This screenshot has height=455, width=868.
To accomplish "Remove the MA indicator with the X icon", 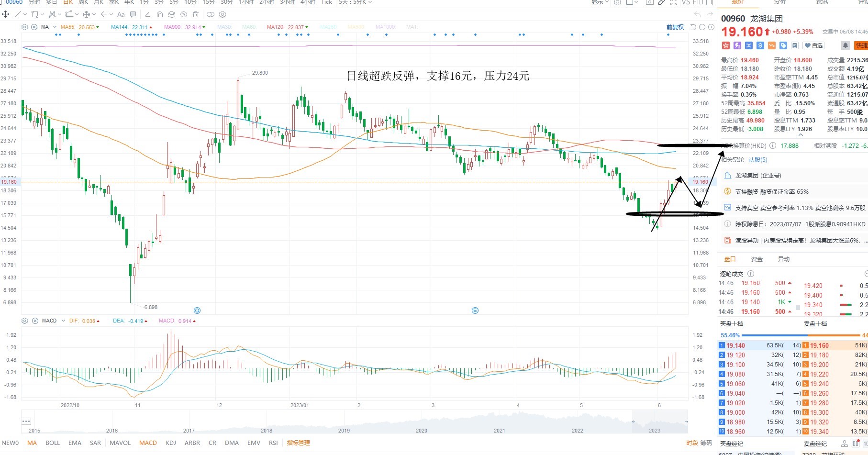I will coord(34,27).
